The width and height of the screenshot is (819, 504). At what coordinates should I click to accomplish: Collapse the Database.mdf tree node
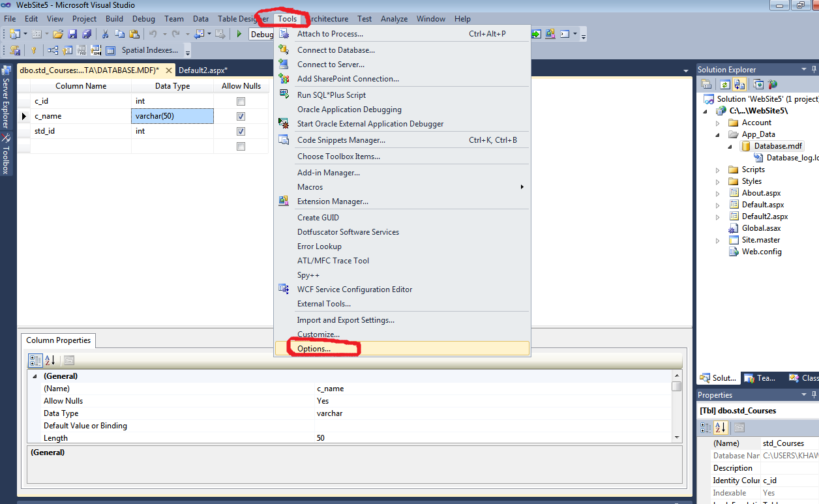(x=731, y=145)
